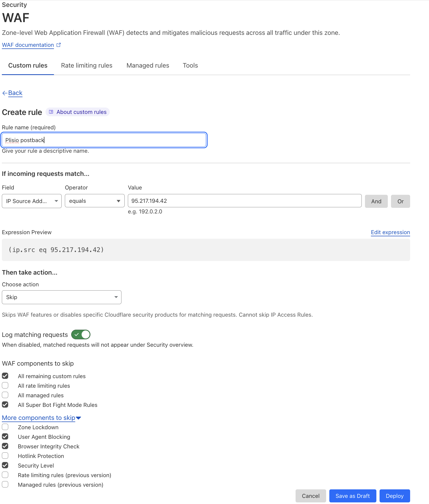Switch to Managed rules tab

pyautogui.click(x=148, y=65)
